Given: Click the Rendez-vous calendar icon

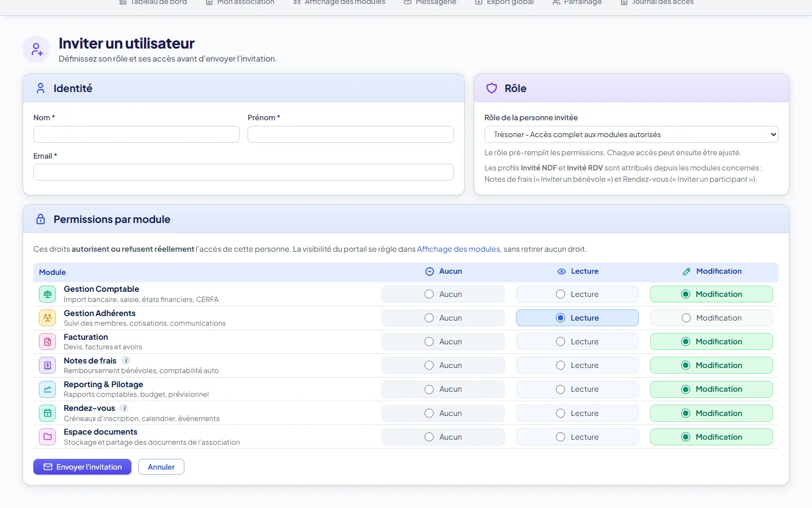Looking at the screenshot, I should pyautogui.click(x=47, y=413).
